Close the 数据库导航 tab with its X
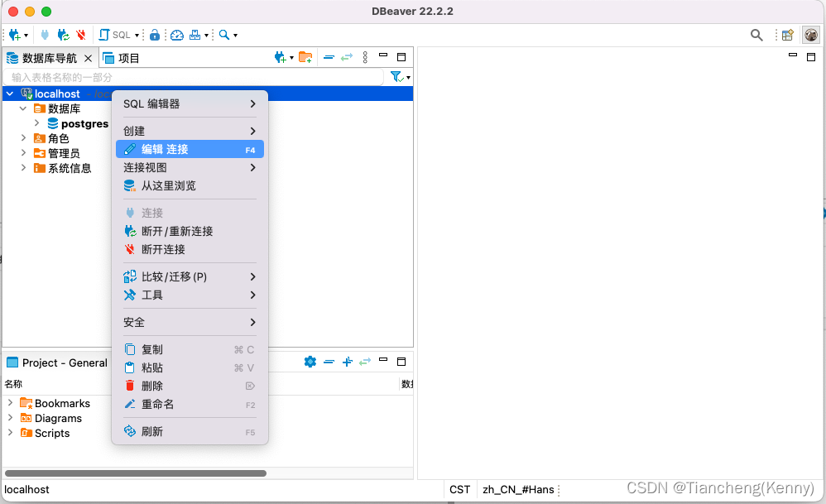This screenshot has width=826, height=504. (88, 58)
